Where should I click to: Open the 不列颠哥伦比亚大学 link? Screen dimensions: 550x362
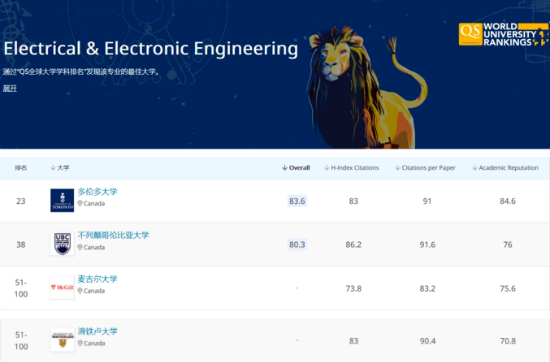113,235
